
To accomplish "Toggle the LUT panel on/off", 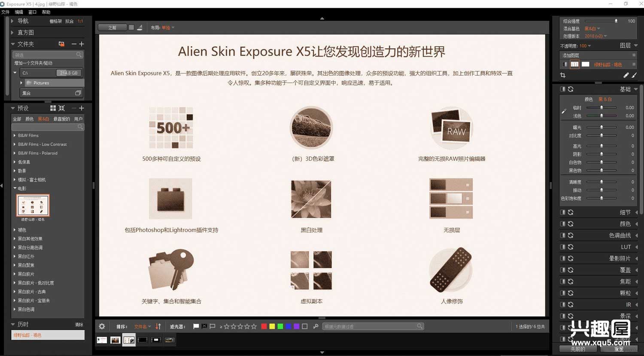I will [562, 247].
